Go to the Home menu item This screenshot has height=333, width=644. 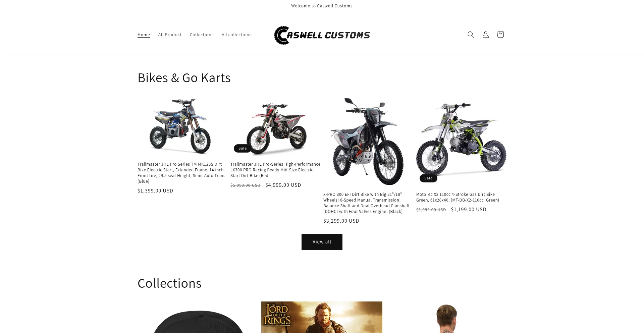pyautogui.click(x=144, y=35)
